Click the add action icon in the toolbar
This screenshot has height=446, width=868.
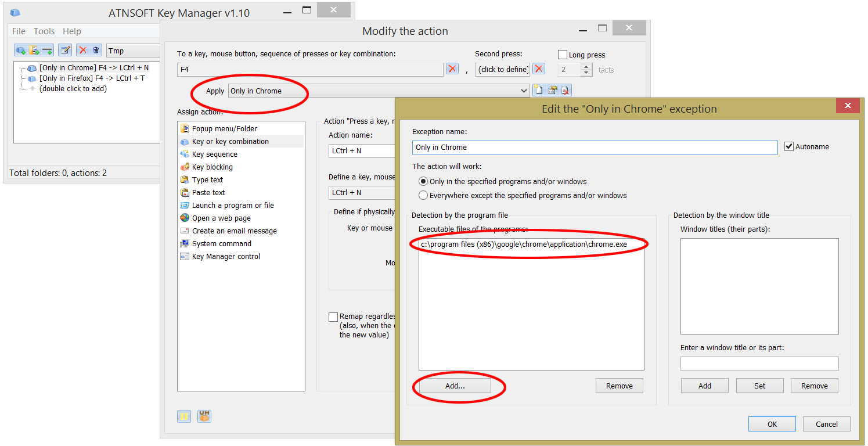[20, 51]
